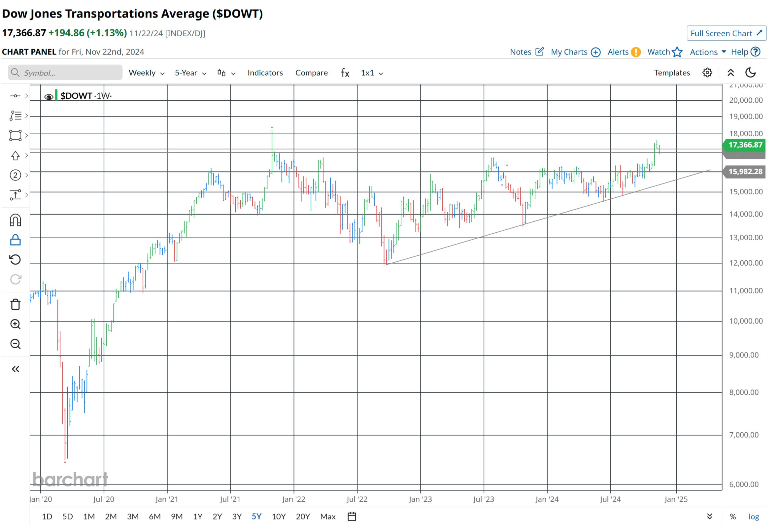Select the up arrow marker tool
Screen dimensions: 779x532
pyautogui.click(x=16, y=155)
